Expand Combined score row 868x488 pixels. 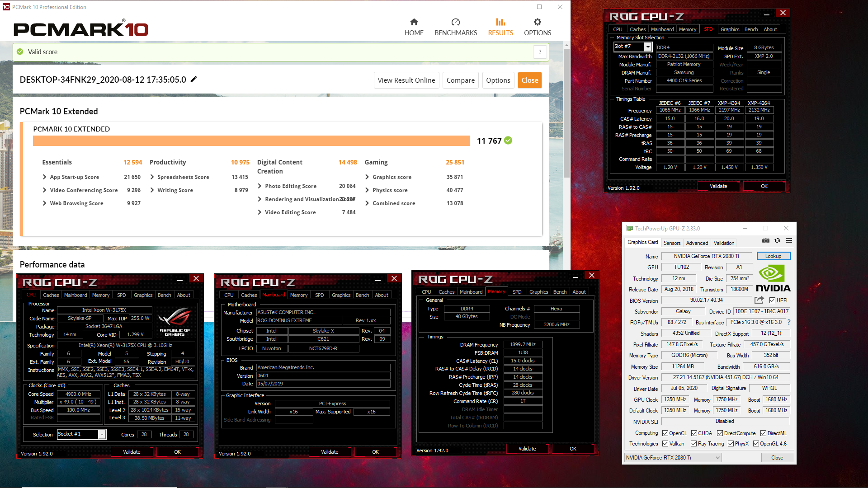coord(368,203)
